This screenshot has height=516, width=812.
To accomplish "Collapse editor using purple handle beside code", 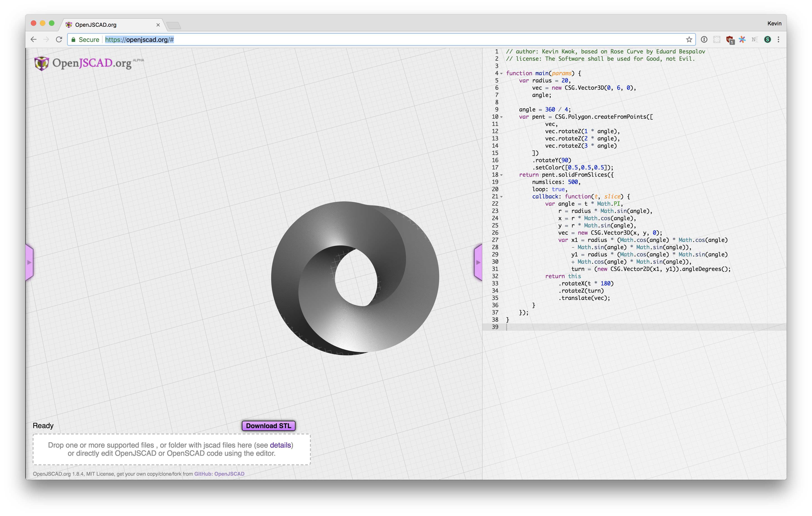I will [478, 262].
